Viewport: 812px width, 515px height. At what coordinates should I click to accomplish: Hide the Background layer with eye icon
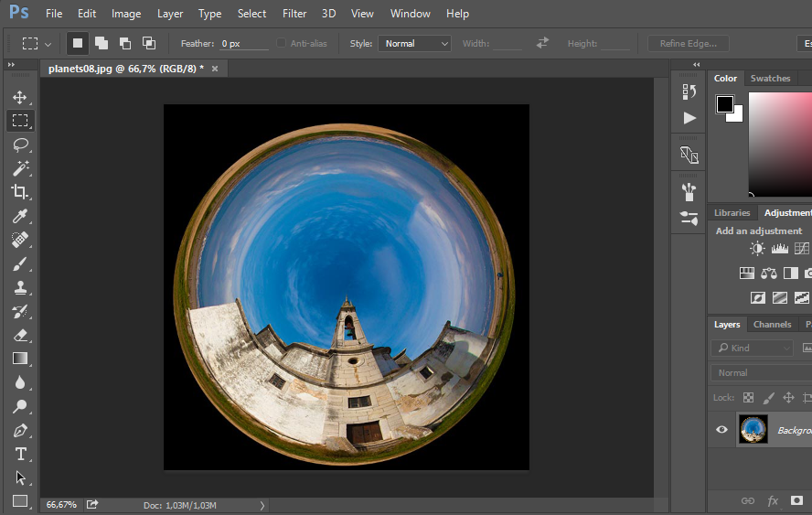[x=721, y=430]
